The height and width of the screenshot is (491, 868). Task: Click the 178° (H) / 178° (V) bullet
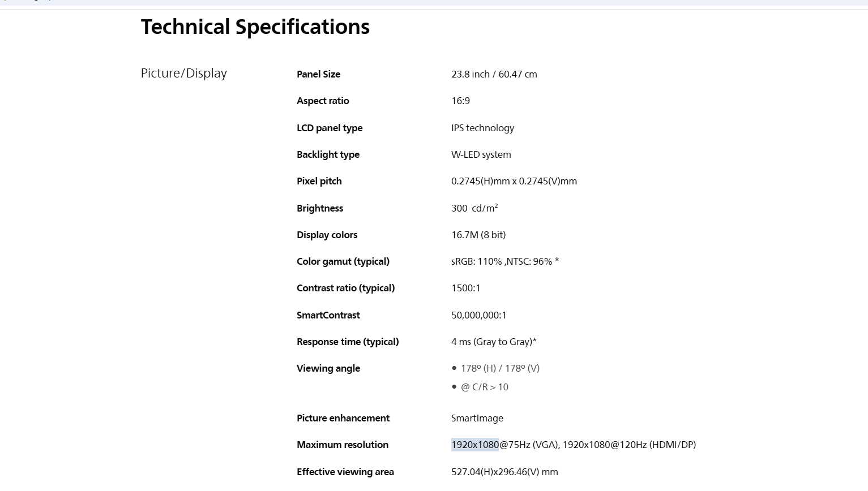point(499,368)
